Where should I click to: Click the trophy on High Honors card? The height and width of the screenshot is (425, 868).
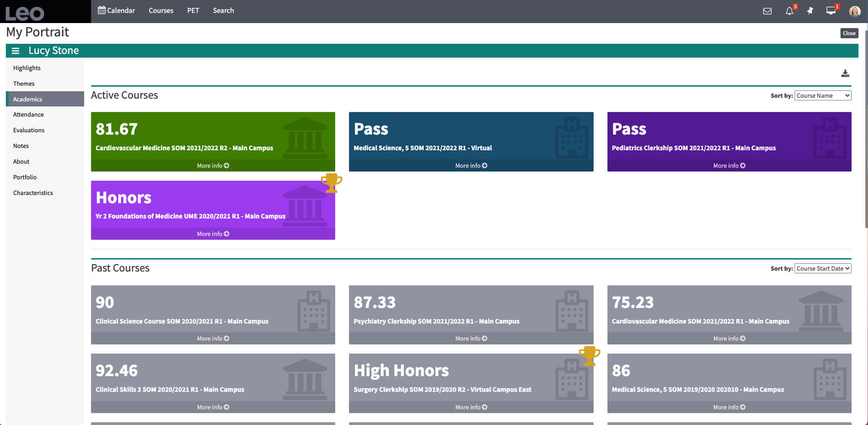pos(589,355)
